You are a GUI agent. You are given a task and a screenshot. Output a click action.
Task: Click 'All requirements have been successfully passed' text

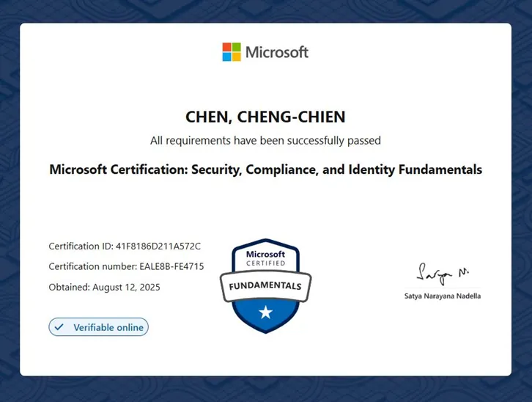(x=266, y=141)
